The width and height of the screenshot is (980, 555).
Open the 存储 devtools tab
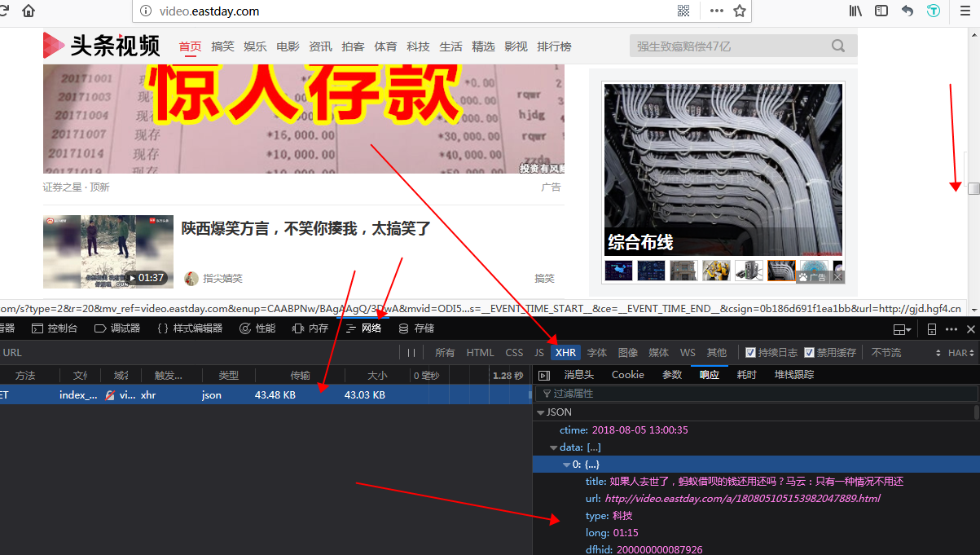[416, 328]
